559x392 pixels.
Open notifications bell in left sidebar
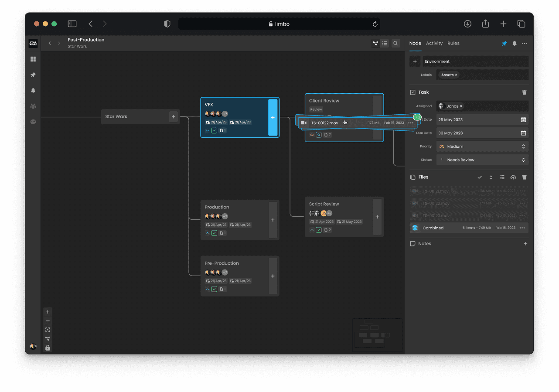point(33,91)
